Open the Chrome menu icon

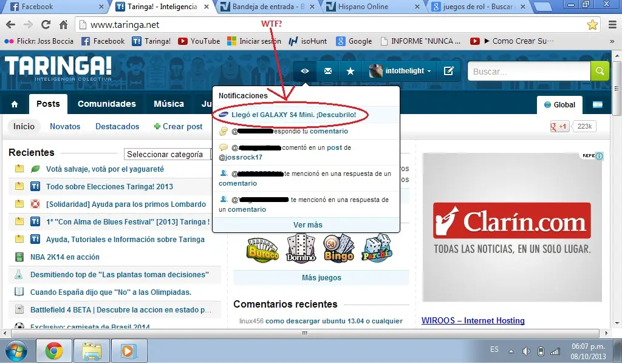tap(612, 25)
